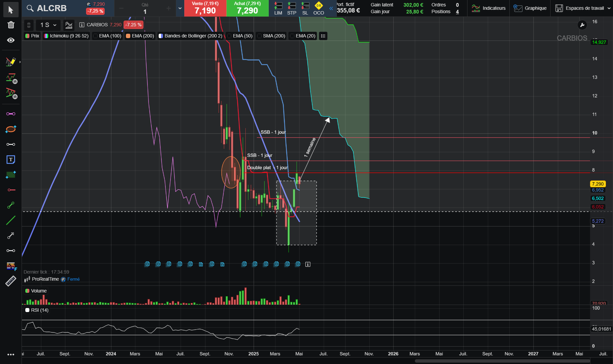This screenshot has width=613, height=364.
Task: Select the trash delete tool
Action: pos(11,25)
